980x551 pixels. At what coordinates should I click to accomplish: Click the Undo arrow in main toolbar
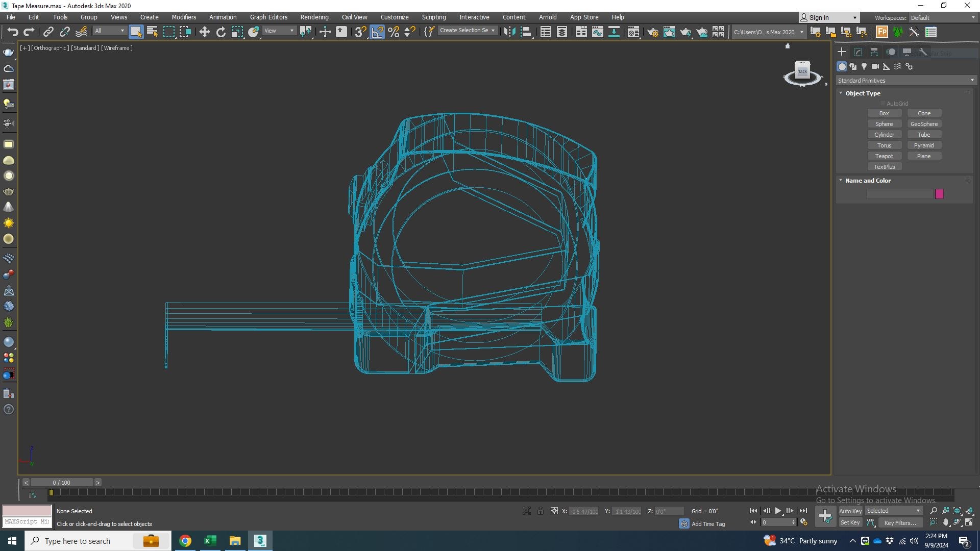13,32
